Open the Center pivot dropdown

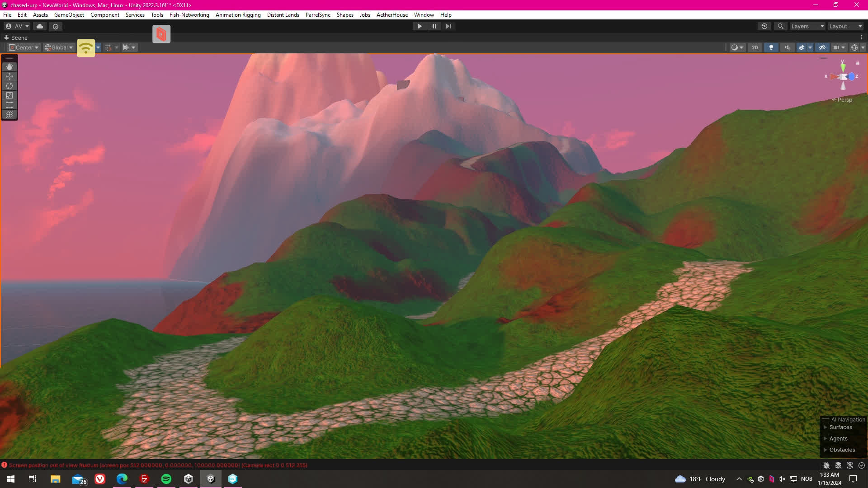24,47
